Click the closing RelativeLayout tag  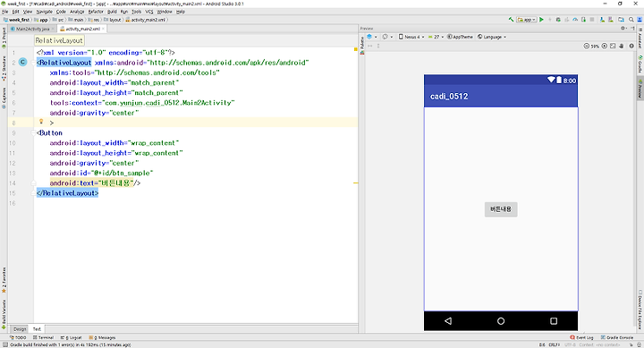(x=67, y=193)
